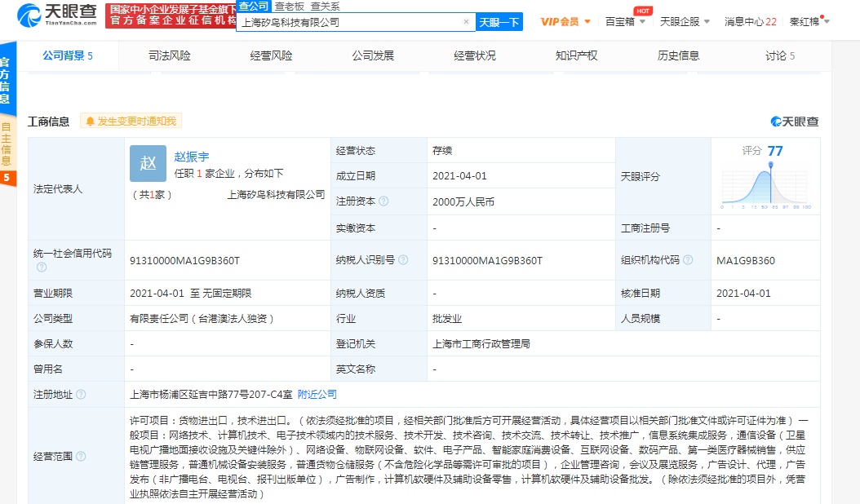The width and height of the screenshot is (860, 504).
Task: Open the 自主信息 side tab
Action: point(6,144)
